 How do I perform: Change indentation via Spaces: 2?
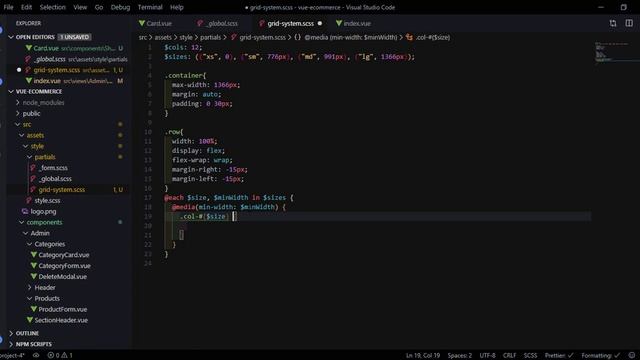point(460,356)
